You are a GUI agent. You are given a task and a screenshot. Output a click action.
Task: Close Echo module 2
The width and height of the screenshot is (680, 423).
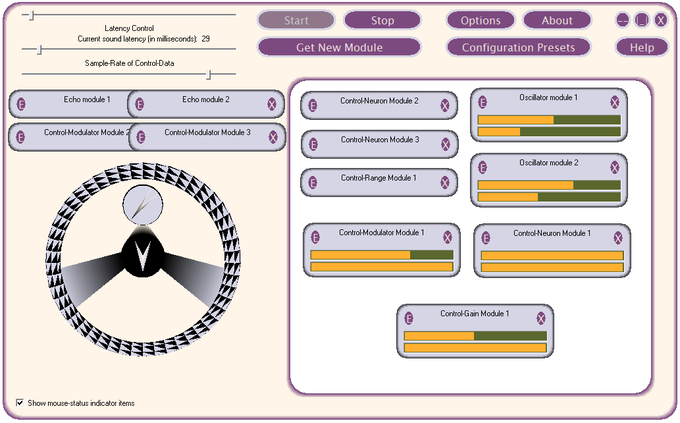point(271,104)
